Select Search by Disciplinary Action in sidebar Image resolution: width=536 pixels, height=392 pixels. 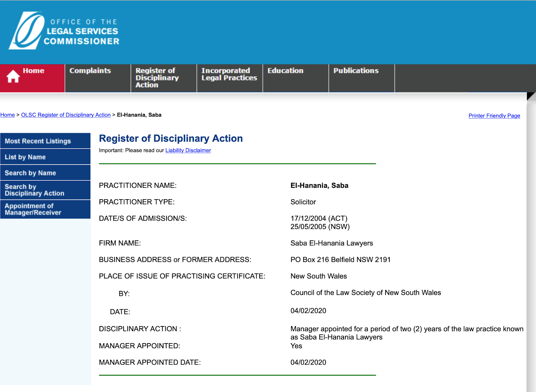(x=45, y=190)
